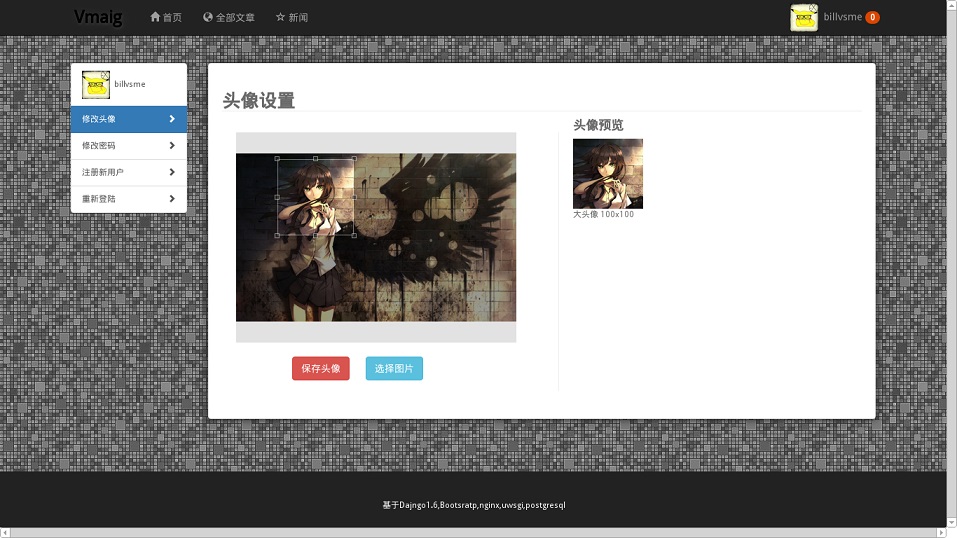Click the red 保存头像 button
This screenshot has width=957, height=538.
click(x=320, y=368)
